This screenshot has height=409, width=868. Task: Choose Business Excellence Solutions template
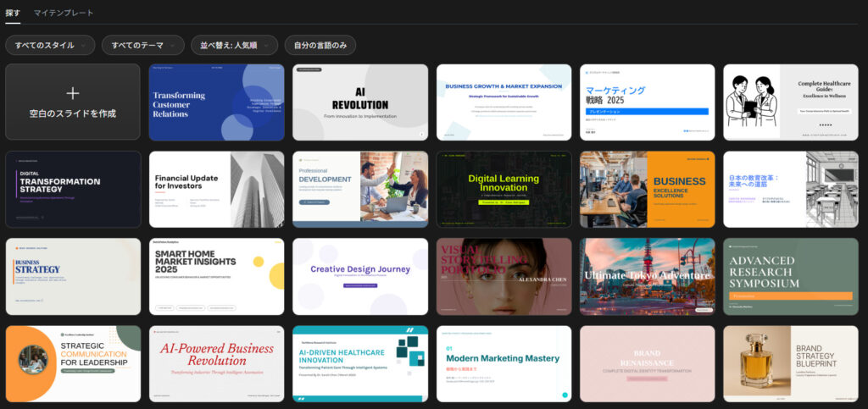tap(647, 190)
